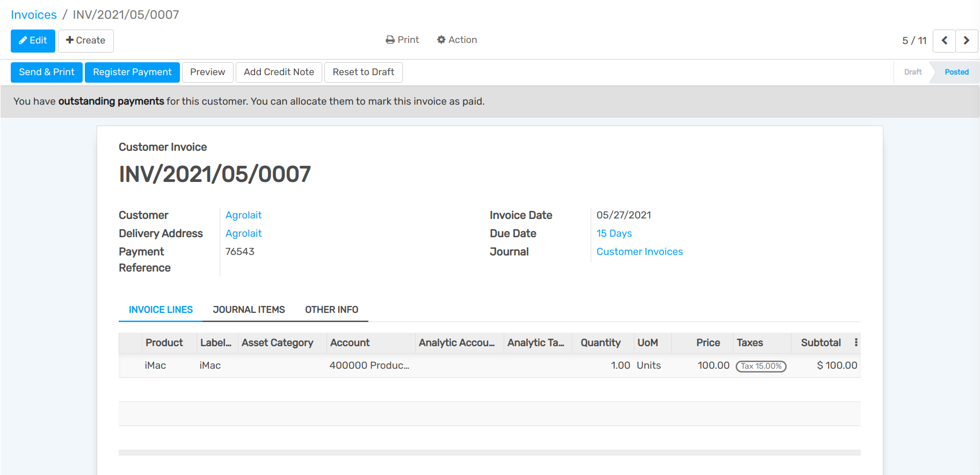The image size is (980, 475).
Task: Open the Agrolait customer link
Action: pos(243,215)
